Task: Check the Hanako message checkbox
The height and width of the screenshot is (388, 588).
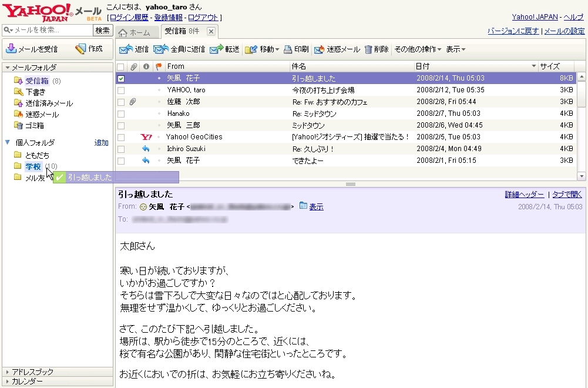Action: tap(121, 113)
